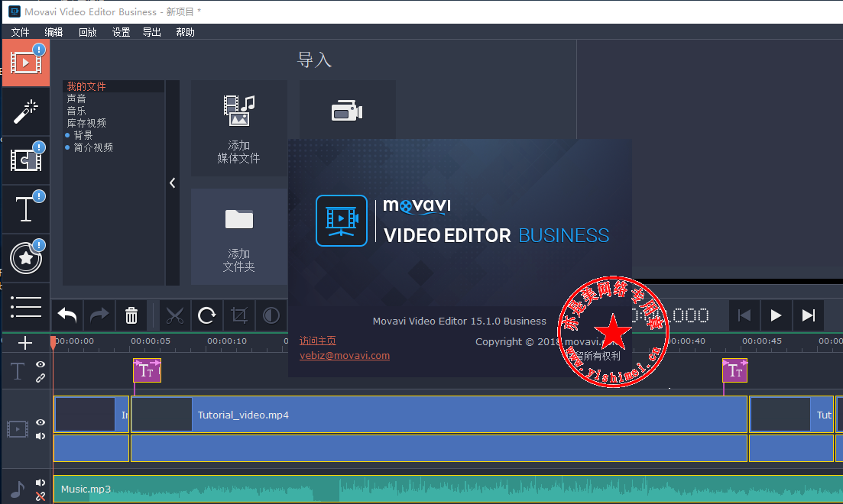Click the audio track music note icon
Viewport: 843px width, 504px height.
point(18,489)
